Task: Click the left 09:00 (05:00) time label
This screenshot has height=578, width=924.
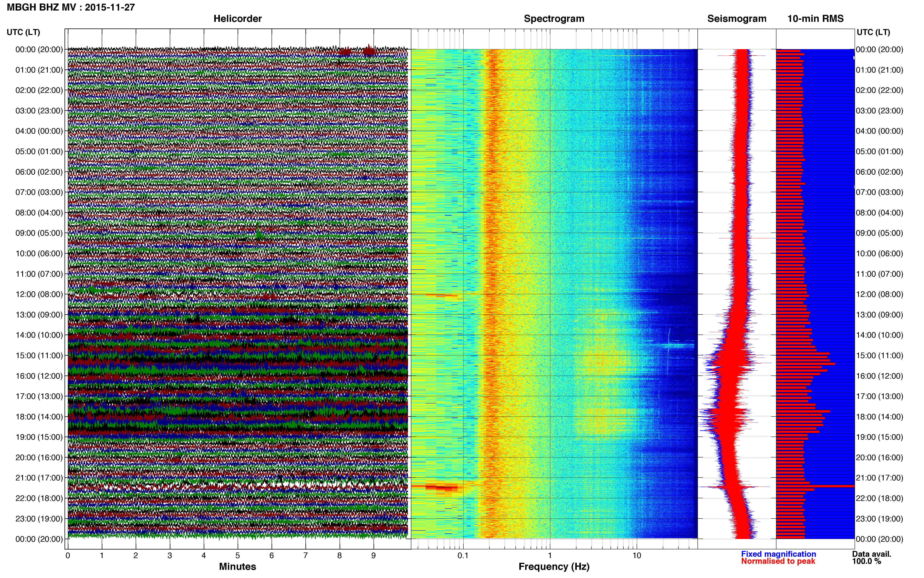Action: (39, 233)
